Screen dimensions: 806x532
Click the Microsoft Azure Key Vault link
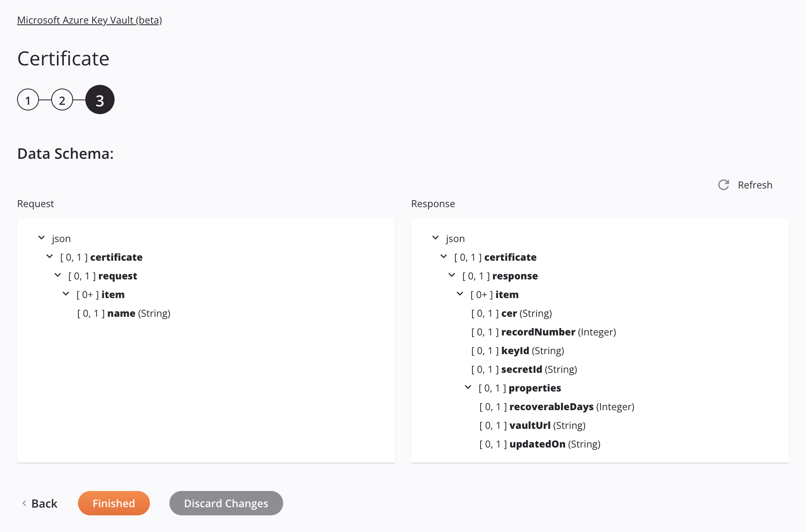point(89,19)
